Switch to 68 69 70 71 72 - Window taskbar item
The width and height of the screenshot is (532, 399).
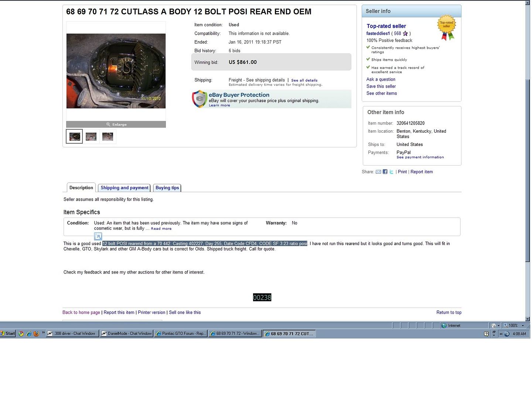[x=235, y=334]
